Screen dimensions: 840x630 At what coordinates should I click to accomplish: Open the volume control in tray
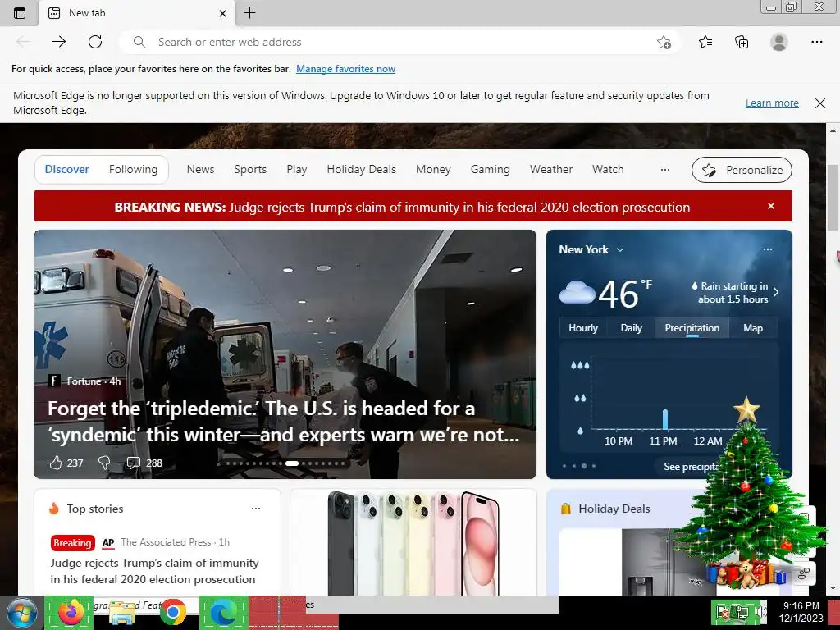[760, 612]
